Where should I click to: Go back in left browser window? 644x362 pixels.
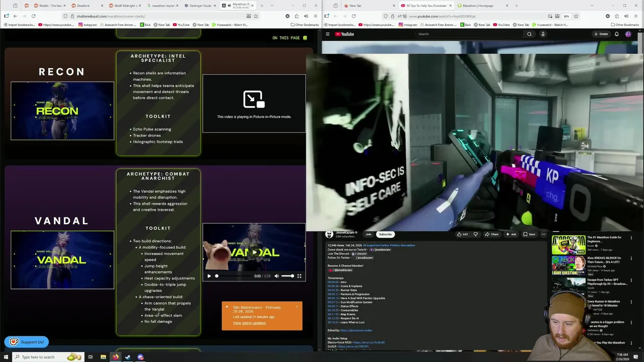[x=15, y=16]
